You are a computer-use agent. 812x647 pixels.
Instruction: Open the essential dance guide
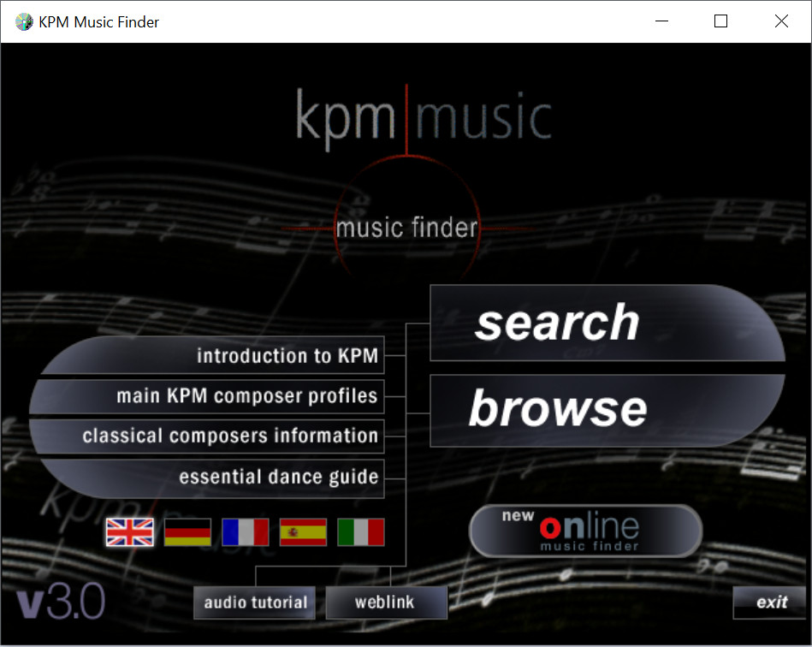(x=212, y=478)
